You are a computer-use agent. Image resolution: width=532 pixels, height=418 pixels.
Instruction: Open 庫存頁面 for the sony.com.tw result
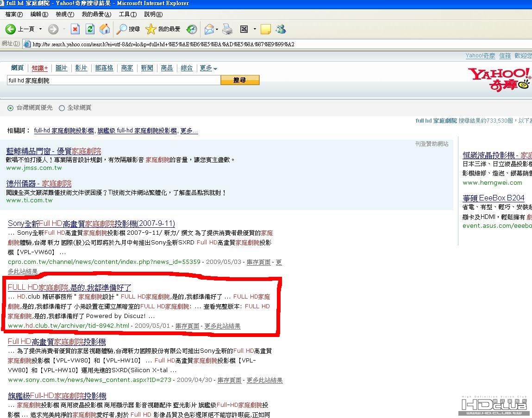coord(229,381)
